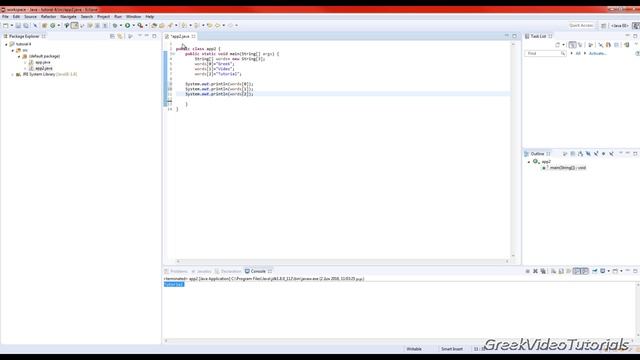Open the Run dropdown arrow
The width and height of the screenshot is (640, 360).
click(x=133, y=25)
